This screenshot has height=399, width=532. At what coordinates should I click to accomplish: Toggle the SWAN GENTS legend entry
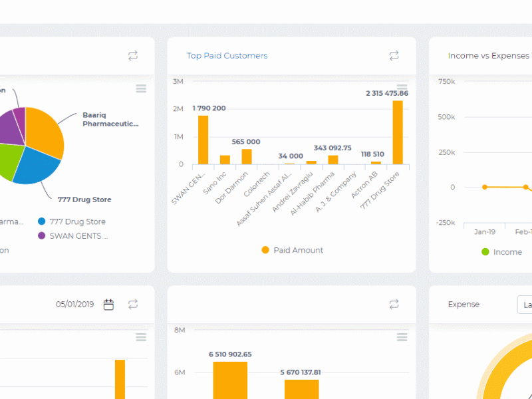[x=73, y=236]
